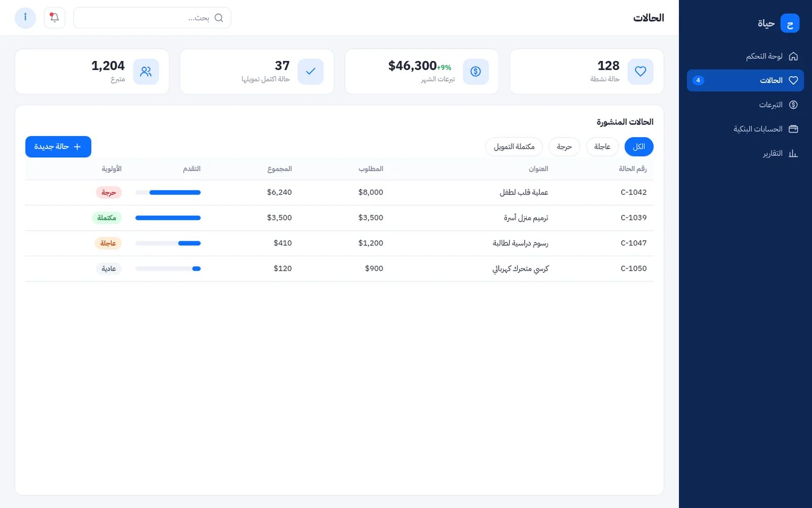Focus the بحث search field
This screenshot has height=508, width=812.
(152, 18)
